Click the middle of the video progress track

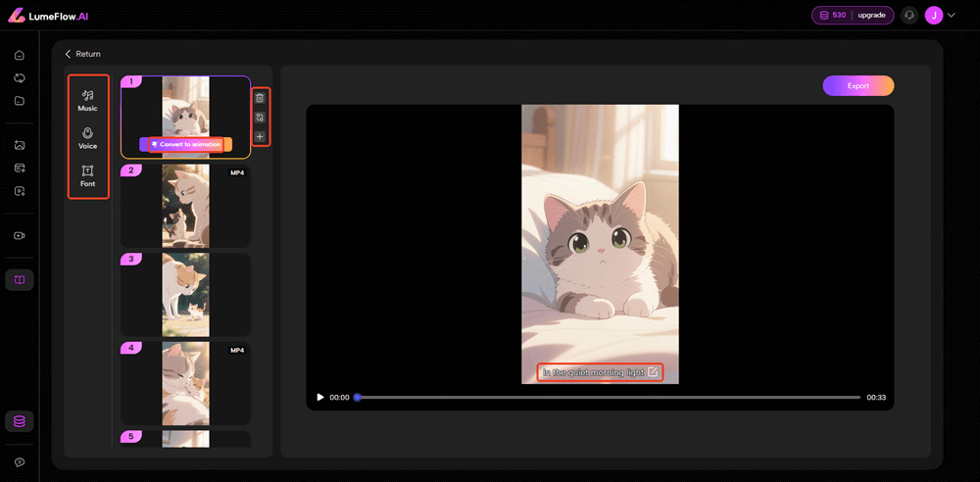pyautogui.click(x=609, y=397)
